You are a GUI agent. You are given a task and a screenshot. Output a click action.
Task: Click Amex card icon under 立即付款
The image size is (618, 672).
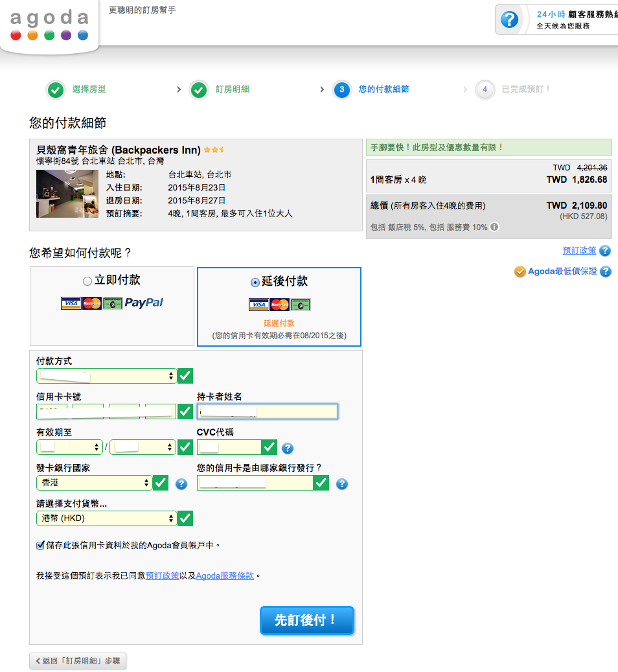[112, 303]
